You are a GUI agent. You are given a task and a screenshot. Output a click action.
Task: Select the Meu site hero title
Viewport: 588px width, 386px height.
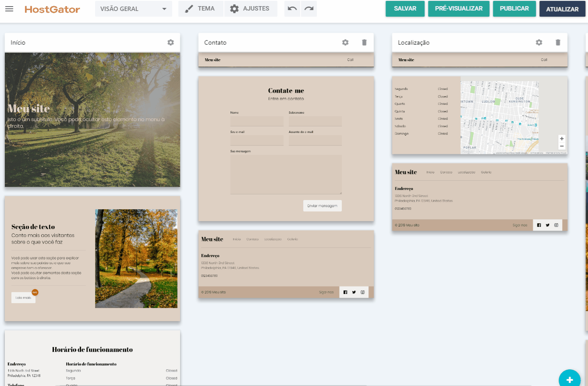coord(29,109)
